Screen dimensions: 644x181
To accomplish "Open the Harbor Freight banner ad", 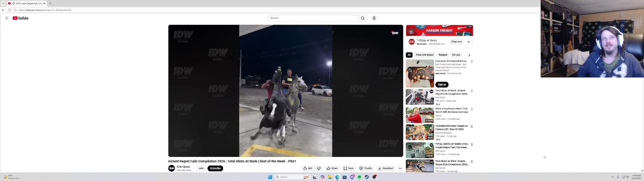I will tap(439, 30).
